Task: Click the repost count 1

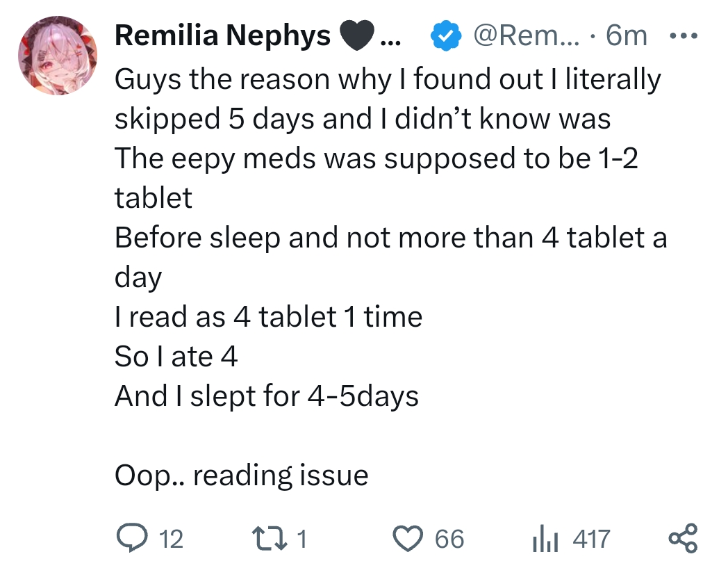Action: pos(301,539)
